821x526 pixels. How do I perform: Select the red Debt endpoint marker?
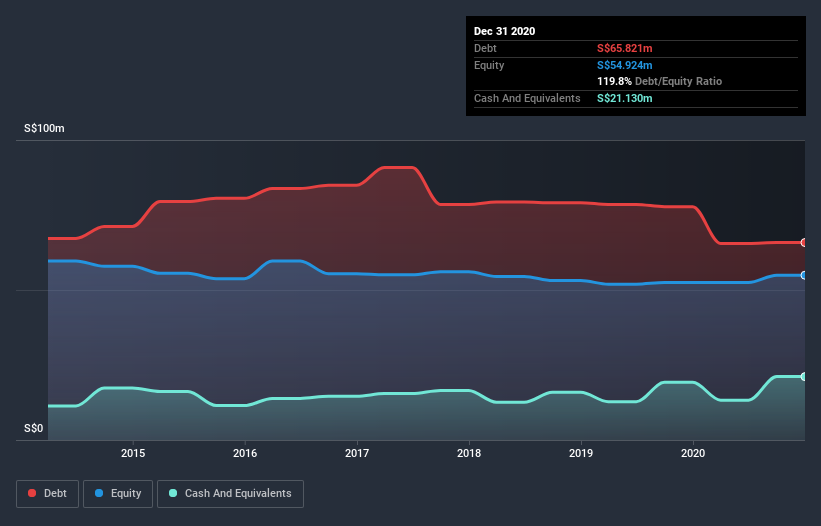804,243
